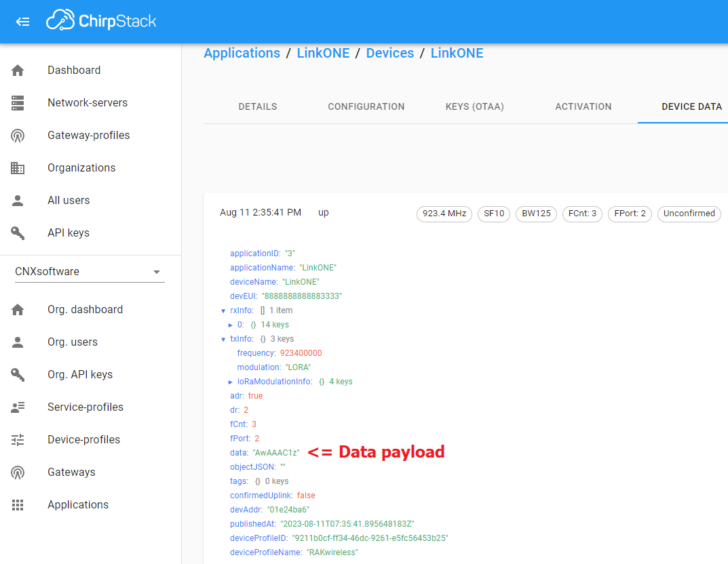Screen dimensions: 728x564
Task: Click the deviceProfileName value "RAKwireless"
Action: click(332, 552)
